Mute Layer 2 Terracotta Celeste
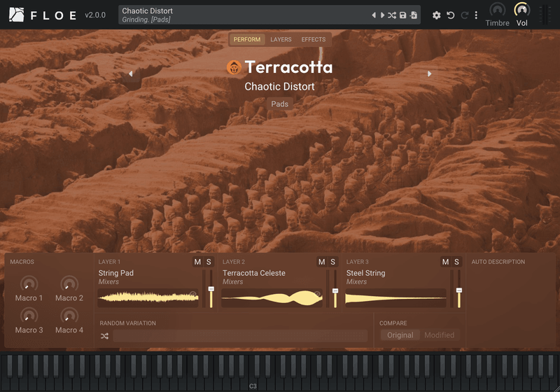560x392 pixels. tap(322, 262)
